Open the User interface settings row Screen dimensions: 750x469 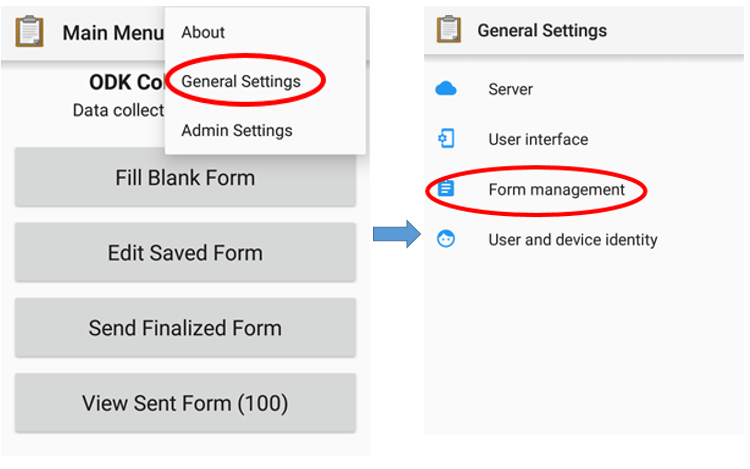pyautogui.click(x=584, y=139)
